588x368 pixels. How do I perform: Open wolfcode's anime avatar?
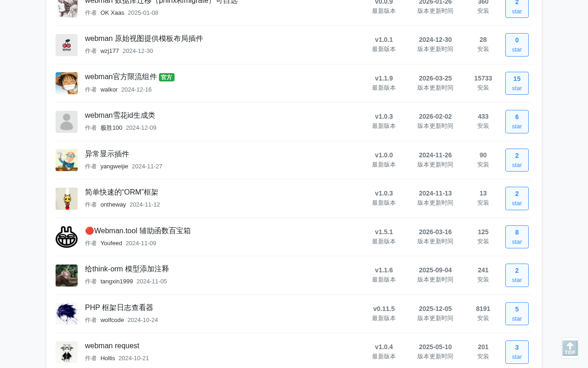tap(67, 314)
